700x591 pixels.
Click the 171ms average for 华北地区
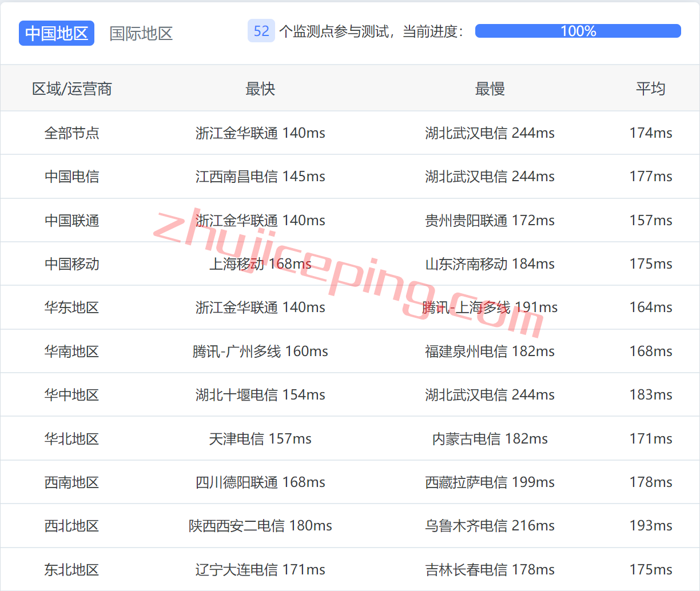coord(651,438)
